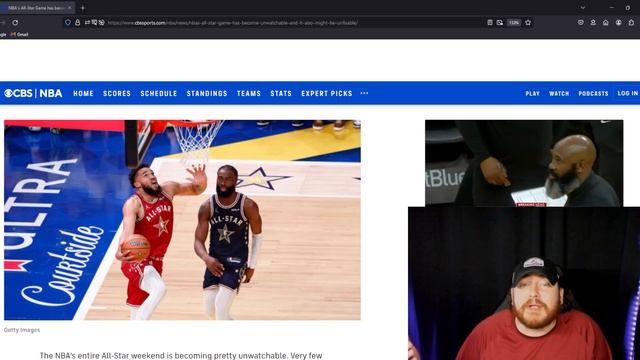
Task: Open PODCASTS link in the top right nav
Action: [593, 93]
